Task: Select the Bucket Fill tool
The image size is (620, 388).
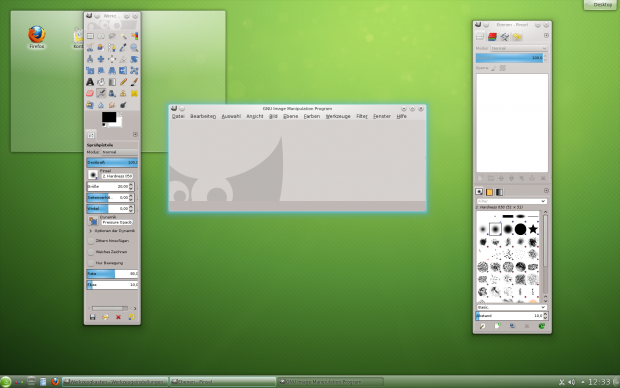Action: coord(101,82)
